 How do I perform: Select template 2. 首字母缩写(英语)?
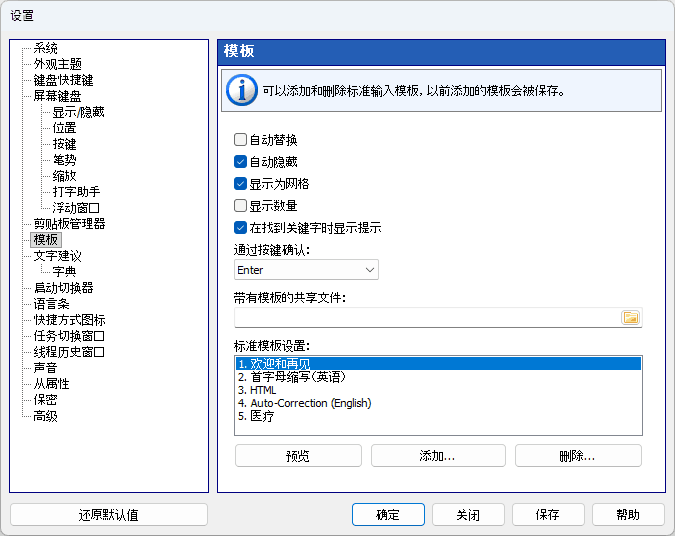tap(438, 377)
